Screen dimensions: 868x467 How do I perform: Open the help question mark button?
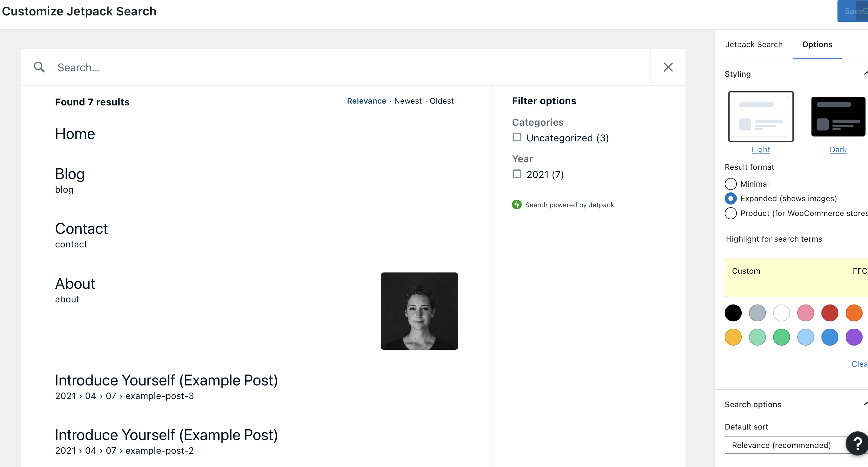tap(857, 443)
